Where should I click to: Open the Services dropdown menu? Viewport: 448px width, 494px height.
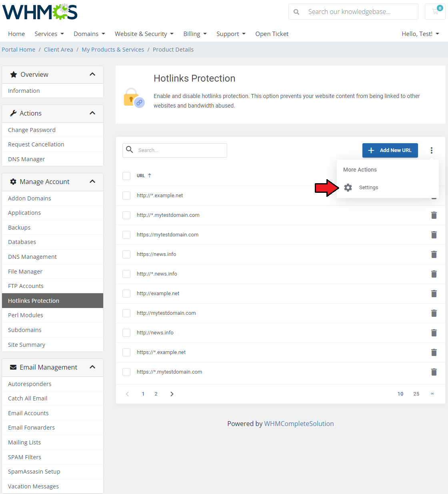[x=49, y=34]
